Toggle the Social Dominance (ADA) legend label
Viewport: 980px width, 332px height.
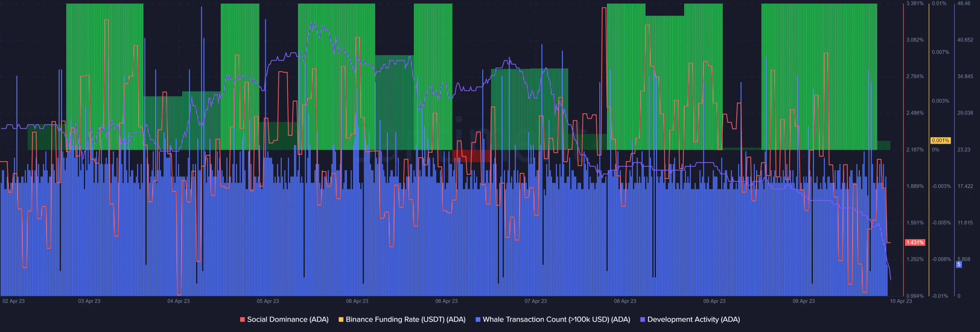(287, 319)
